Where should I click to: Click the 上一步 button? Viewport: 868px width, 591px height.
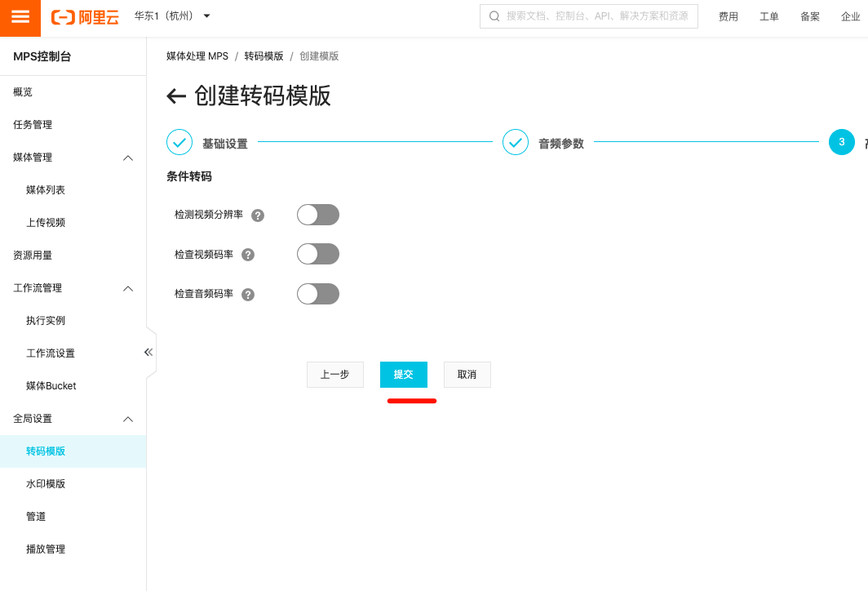(334, 375)
